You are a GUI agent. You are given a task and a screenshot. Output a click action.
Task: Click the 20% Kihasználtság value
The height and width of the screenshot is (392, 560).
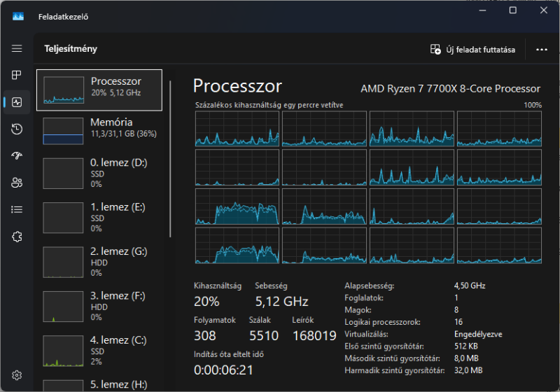click(x=206, y=302)
